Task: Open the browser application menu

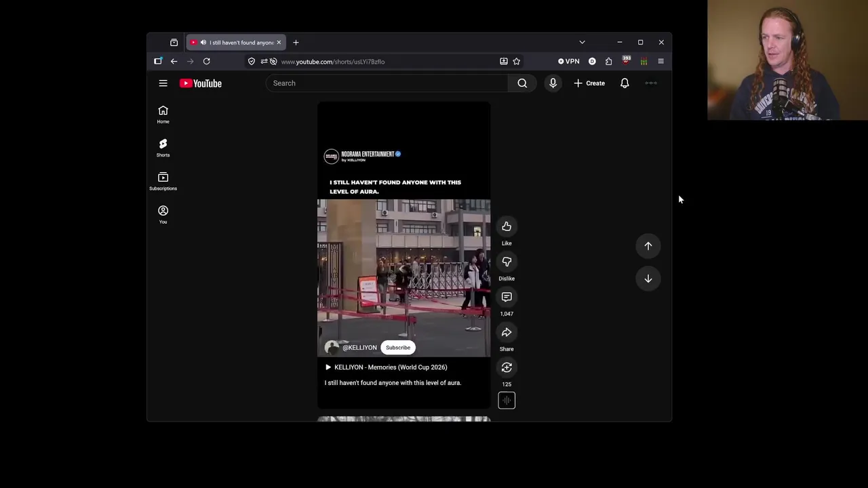Action: point(660,62)
